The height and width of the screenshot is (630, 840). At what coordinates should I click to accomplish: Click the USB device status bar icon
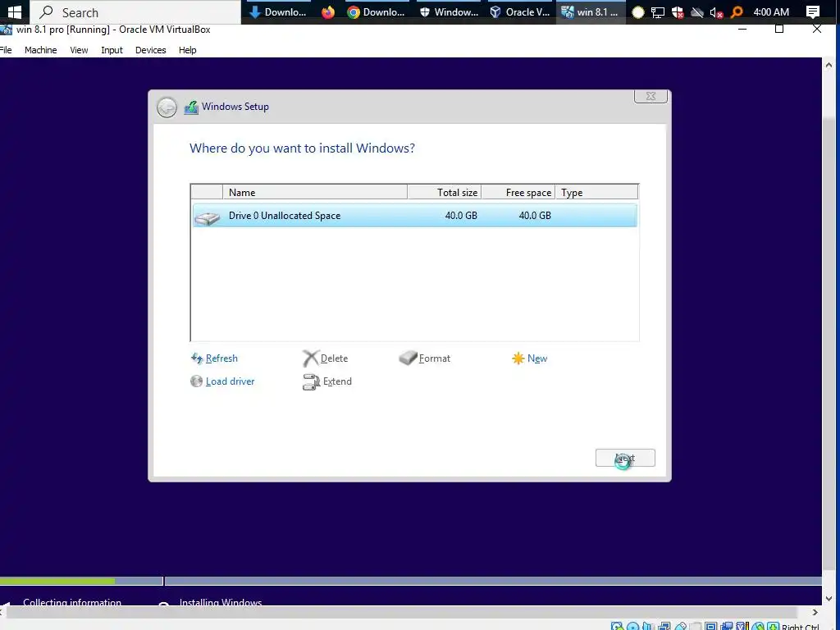click(x=680, y=626)
